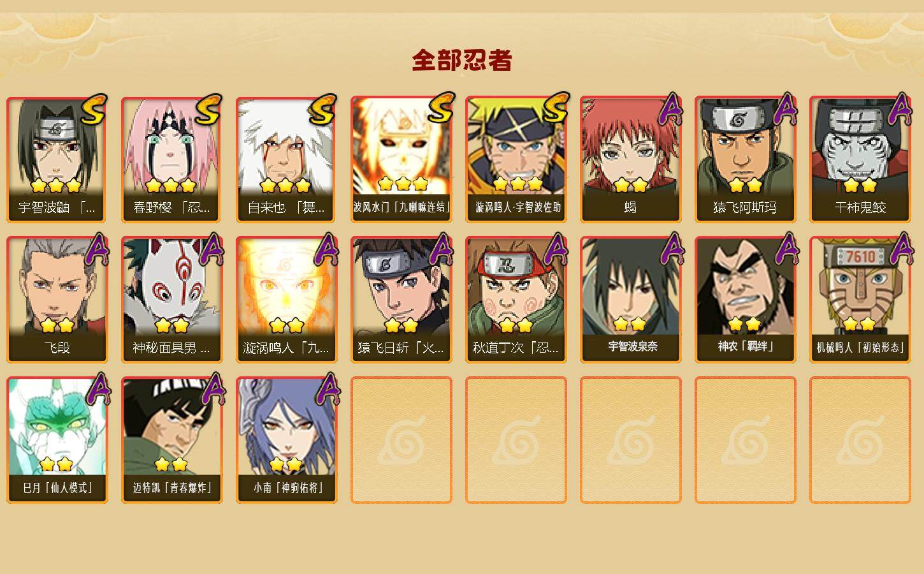The height and width of the screenshot is (574, 924).
Task: Open the 宇智波泉奈 ninja card
Action: click(630, 300)
